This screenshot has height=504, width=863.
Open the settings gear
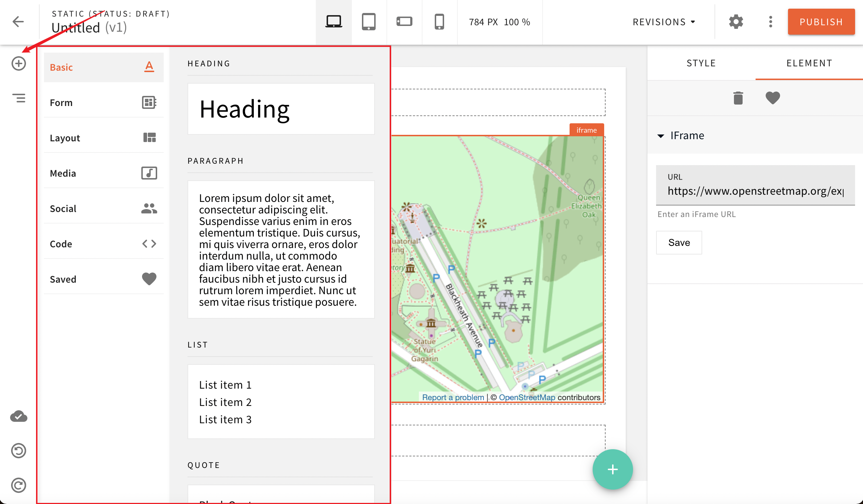pos(735,22)
